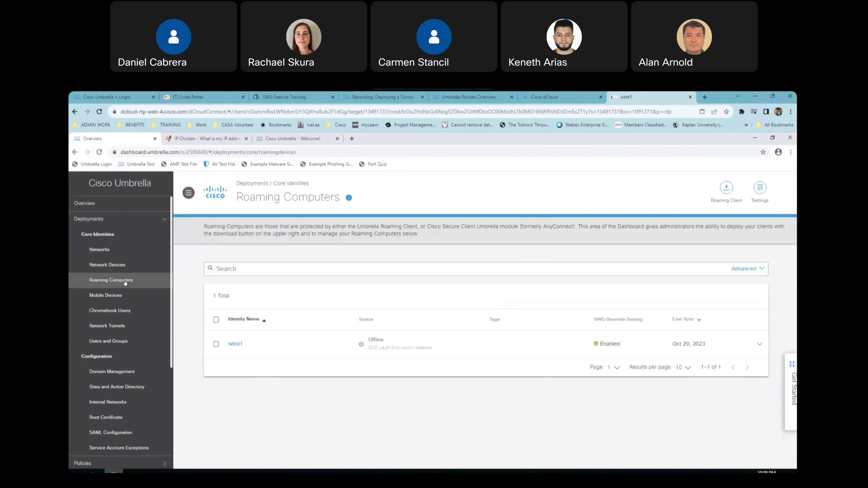Open the Roaming Client download icon

click(x=726, y=187)
